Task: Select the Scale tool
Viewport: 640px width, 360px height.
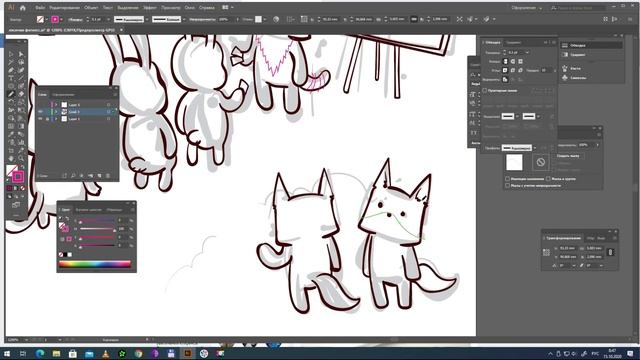Action: [x=21, y=102]
